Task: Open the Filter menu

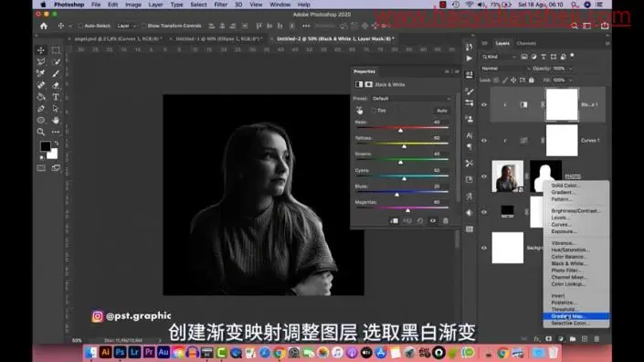Action: coord(220,5)
